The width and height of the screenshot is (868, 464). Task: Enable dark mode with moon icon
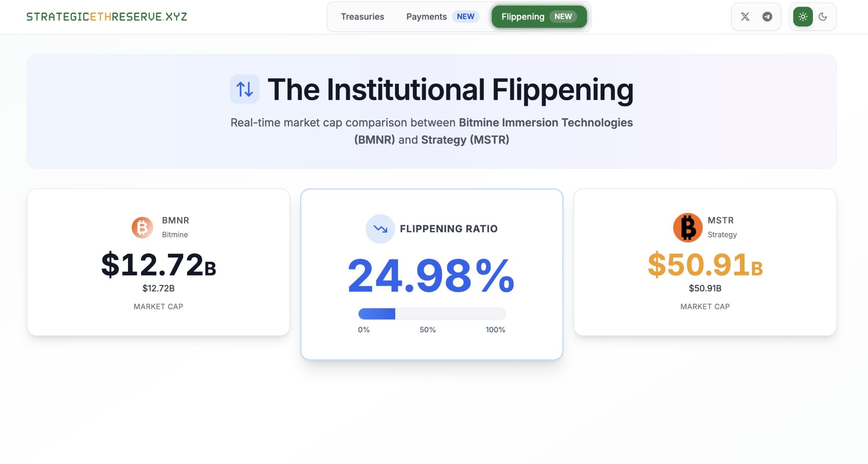click(823, 16)
